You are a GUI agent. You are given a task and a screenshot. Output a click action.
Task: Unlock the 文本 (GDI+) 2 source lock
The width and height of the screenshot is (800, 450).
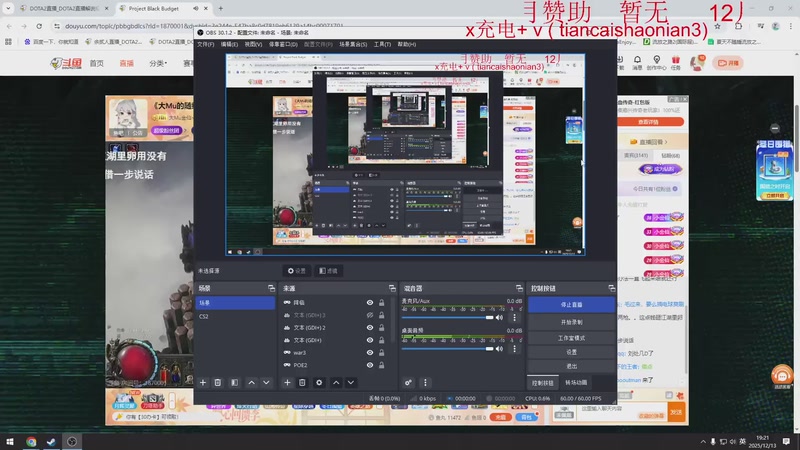(x=382, y=328)
